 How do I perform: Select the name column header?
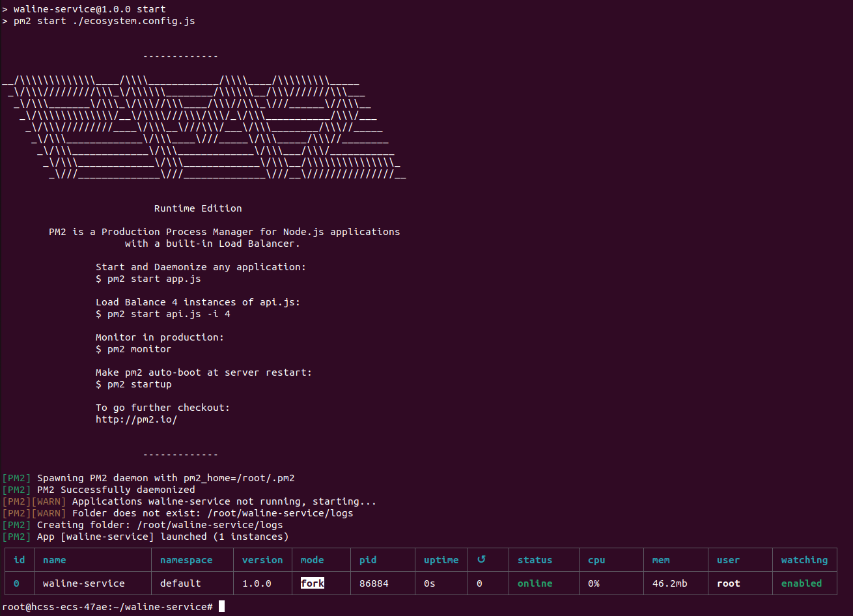tap(54, 559)
